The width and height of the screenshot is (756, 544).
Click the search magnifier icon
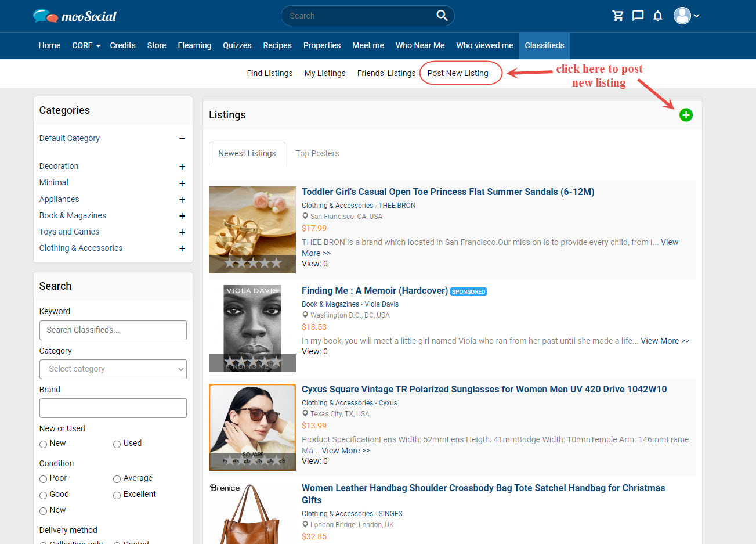[x=442, y=16]
